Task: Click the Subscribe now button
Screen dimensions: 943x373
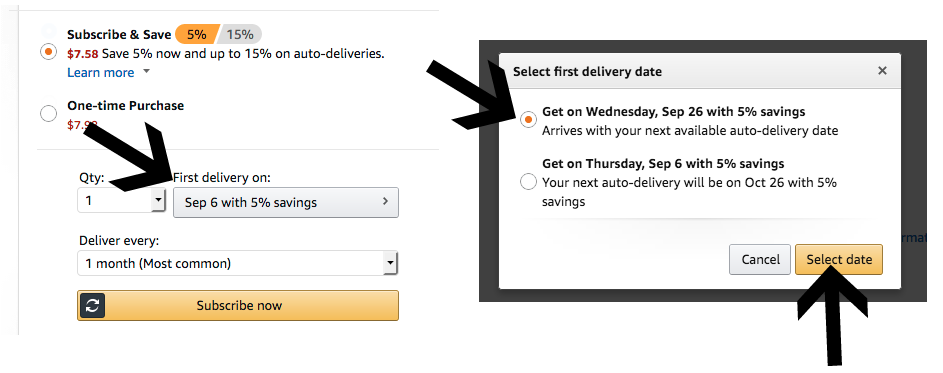Action: [238, 305]
